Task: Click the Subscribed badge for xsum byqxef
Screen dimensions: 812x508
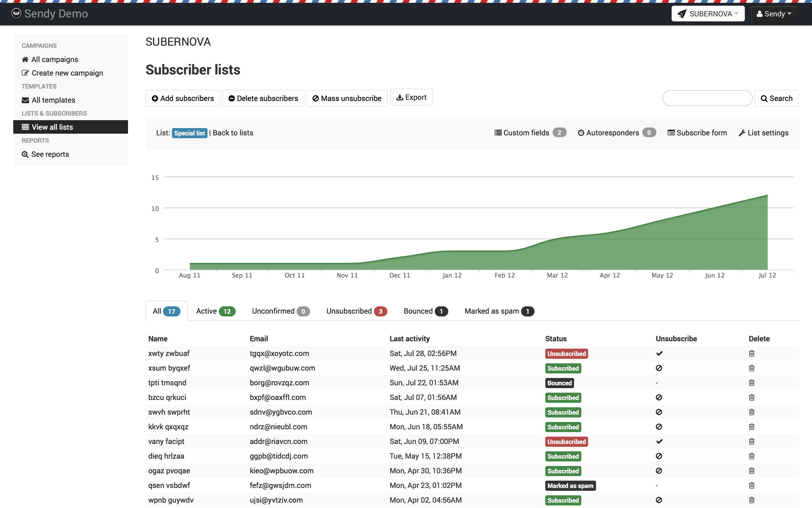Action: pos(563,369)
